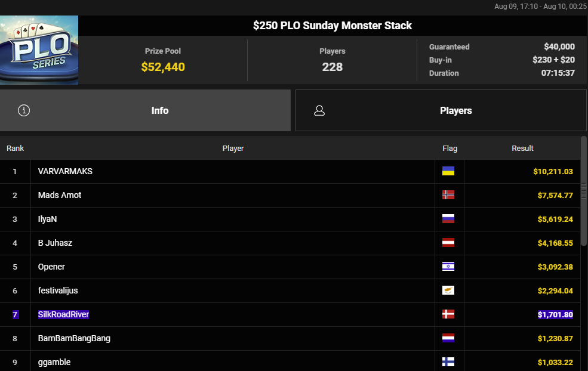This screenshot has height=371, width=588.
Task: Click the Norway flag beside Mads Amot
Action: 448,195
